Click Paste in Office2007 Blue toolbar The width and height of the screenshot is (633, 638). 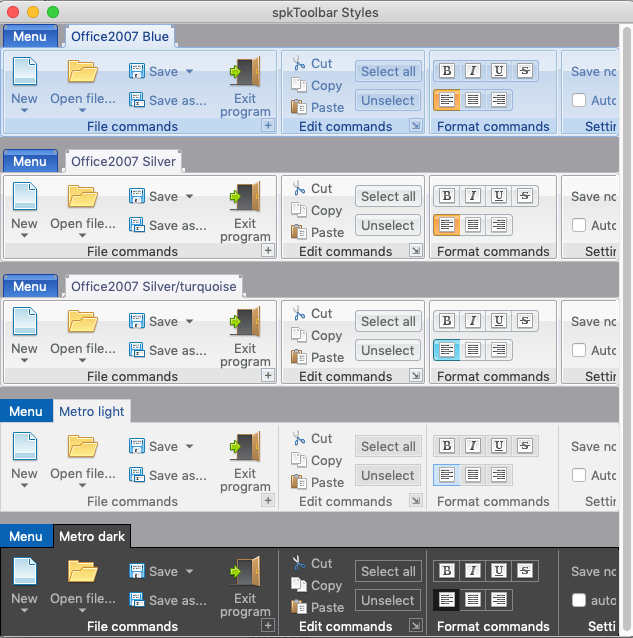click(318, 107)
